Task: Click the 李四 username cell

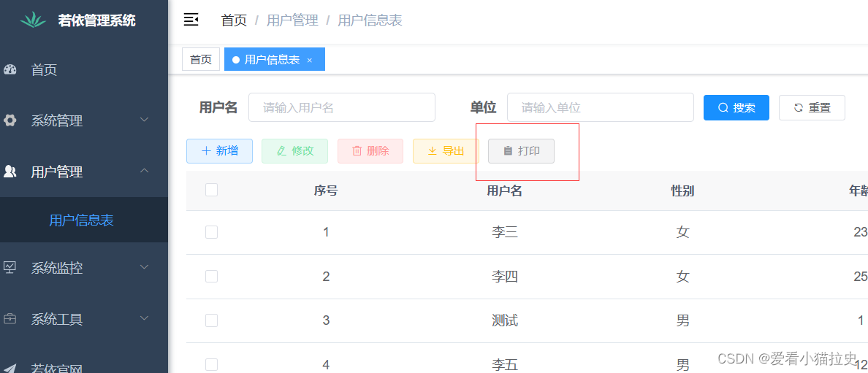Action: 504,276
